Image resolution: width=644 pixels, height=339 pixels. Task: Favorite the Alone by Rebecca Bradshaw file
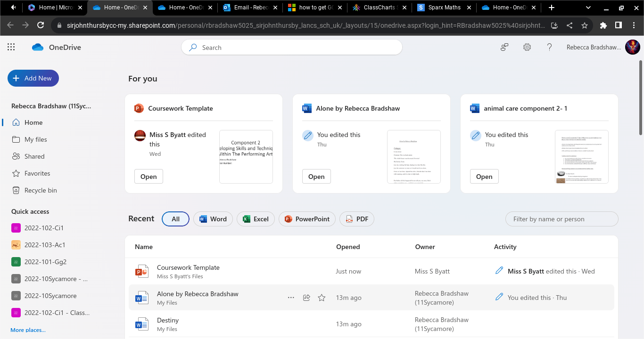[322, 298]
